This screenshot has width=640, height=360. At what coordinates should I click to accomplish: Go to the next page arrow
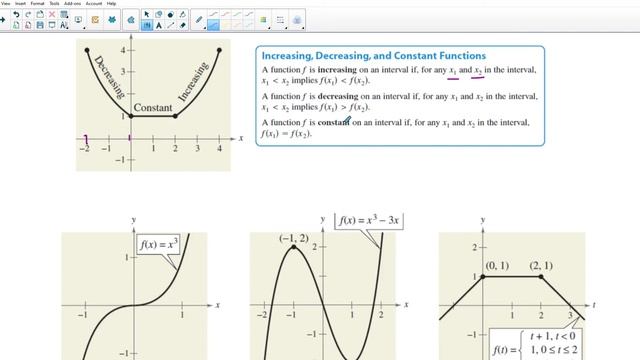click(x=2, y=20)
